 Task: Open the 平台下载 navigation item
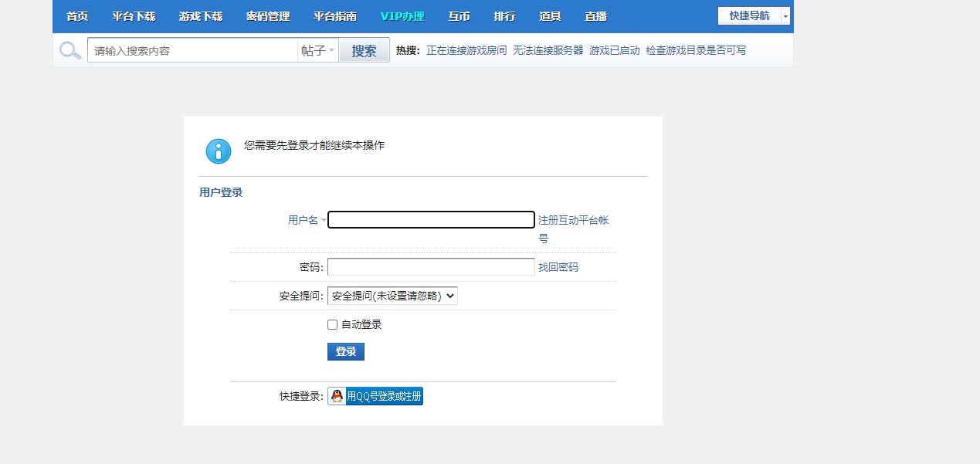tap(134, 15)
